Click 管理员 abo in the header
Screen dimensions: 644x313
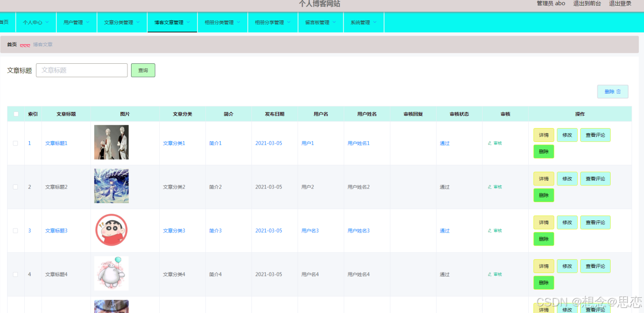point(551,4)
